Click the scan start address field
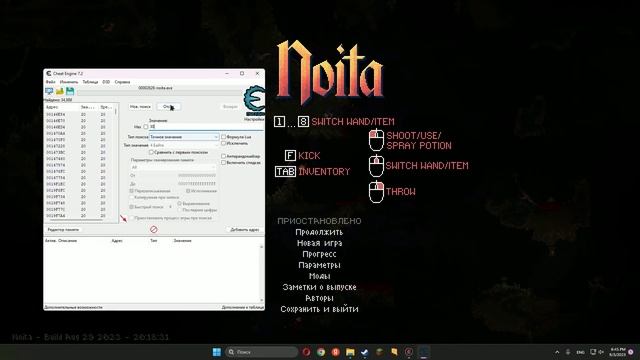The height and width of the screenshot is (360, 640). click(197, 176)
